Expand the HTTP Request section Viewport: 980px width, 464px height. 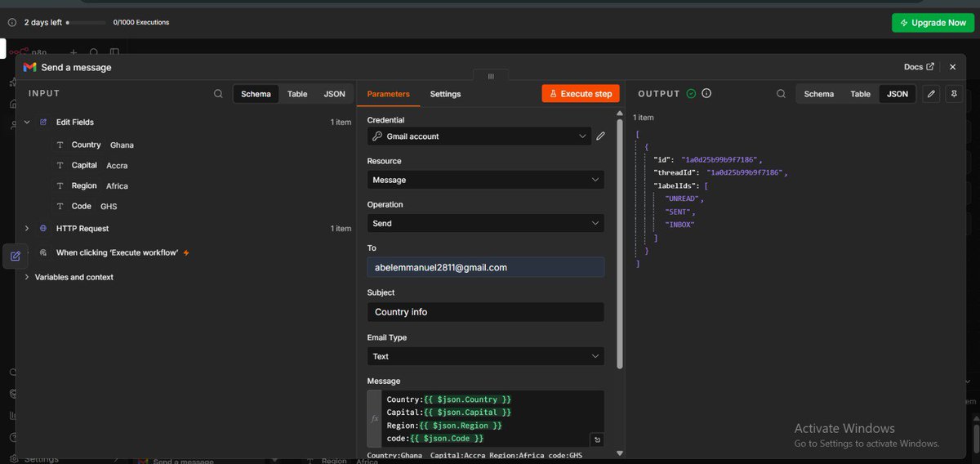click(x=27, y=229)
